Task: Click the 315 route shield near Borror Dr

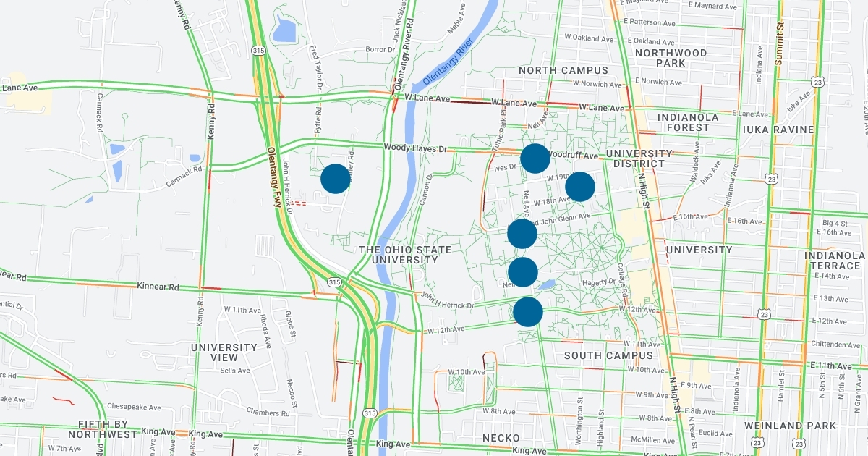Action: click(x=259, y=51)
